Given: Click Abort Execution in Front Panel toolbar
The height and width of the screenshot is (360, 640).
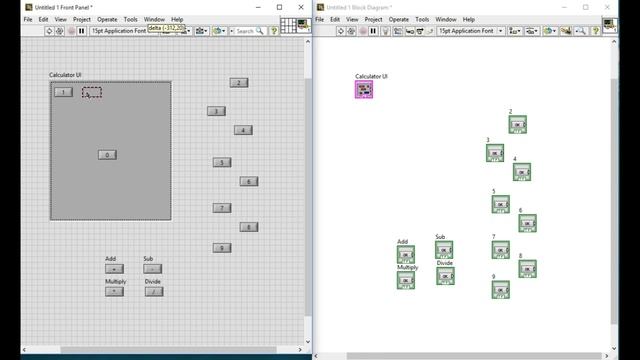Looking at the screenshot, I should tap(71, 31).
